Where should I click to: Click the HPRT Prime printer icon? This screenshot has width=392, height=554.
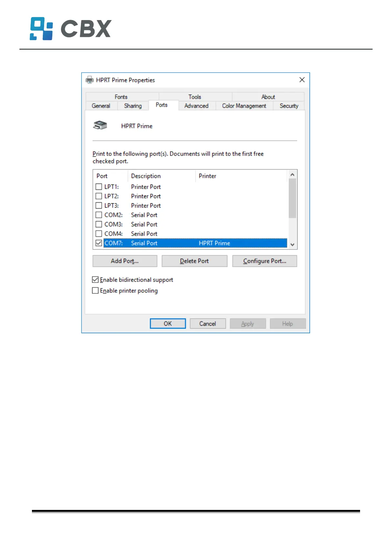point(100,125)
